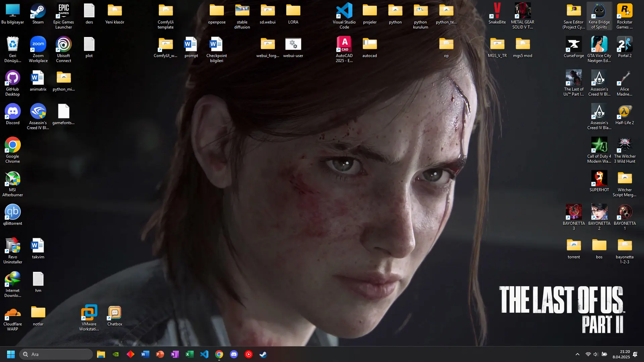Select the Discord desktop shortcut
Viewport: 644px width, 362px height.
[x=13, y=115]
